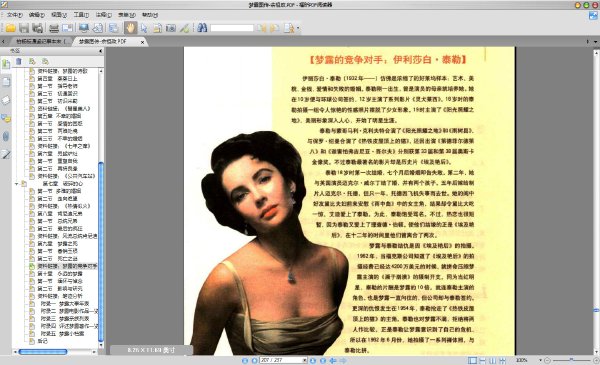Show the Signatures pen panel
Screen dimensions: 600x365
click(x=6, y=154)
